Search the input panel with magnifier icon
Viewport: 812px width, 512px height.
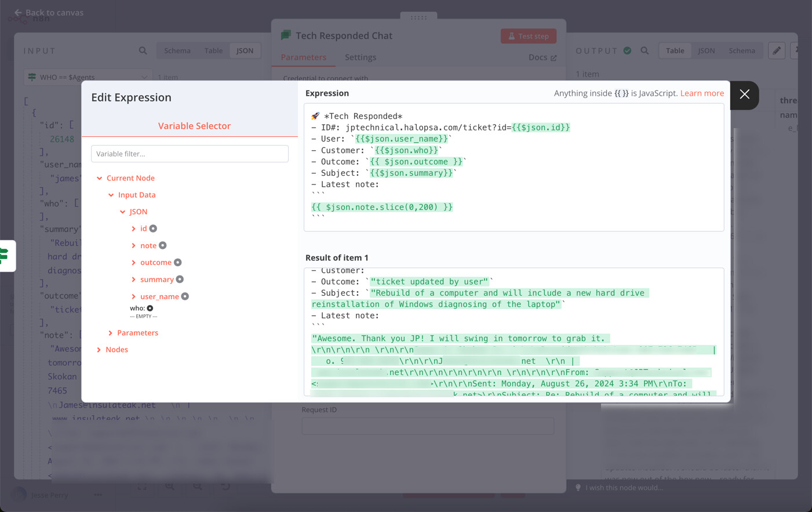143,50
